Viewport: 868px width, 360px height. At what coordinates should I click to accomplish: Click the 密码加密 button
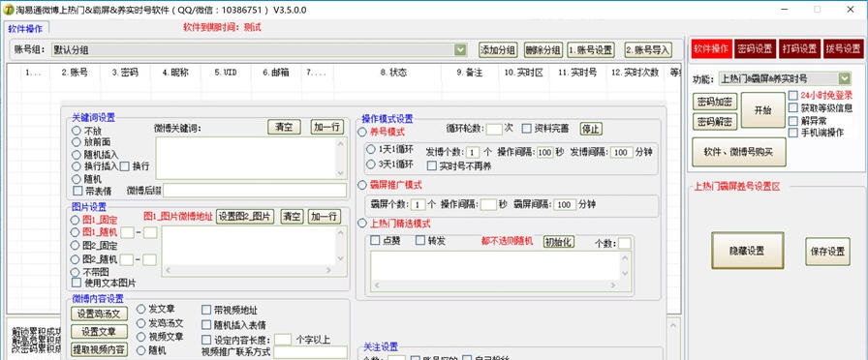pyautogui.click(x=715, y=102)
